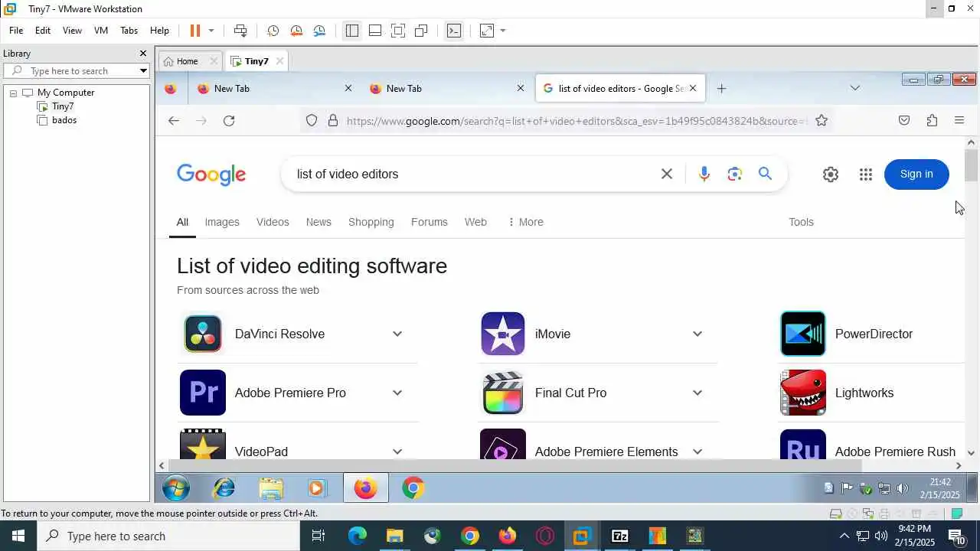Open the VM menu

pyautogui.click(x=101, y=31)
